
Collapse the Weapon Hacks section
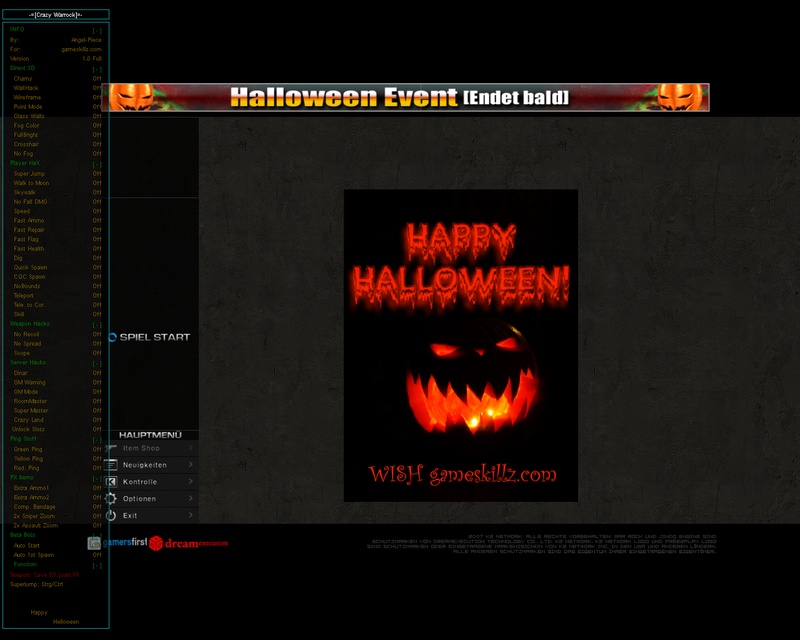tap(97, 325)
